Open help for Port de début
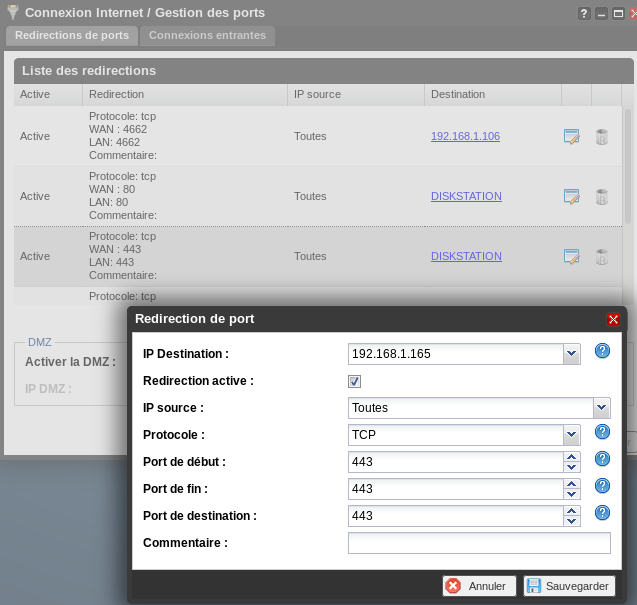This screenshot has width=637, height=605. click(x=602, y=459)
